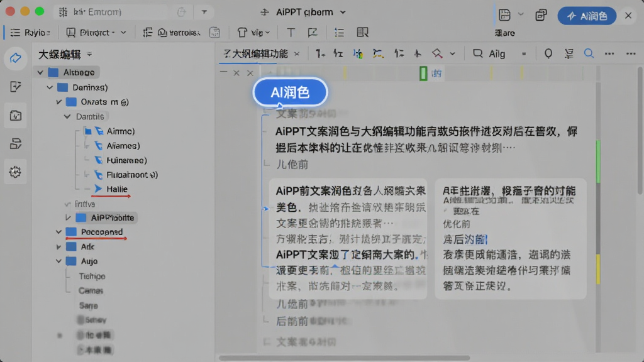
Task: Click the paint bucket fill icon
Action: click(x=437, y=53)
